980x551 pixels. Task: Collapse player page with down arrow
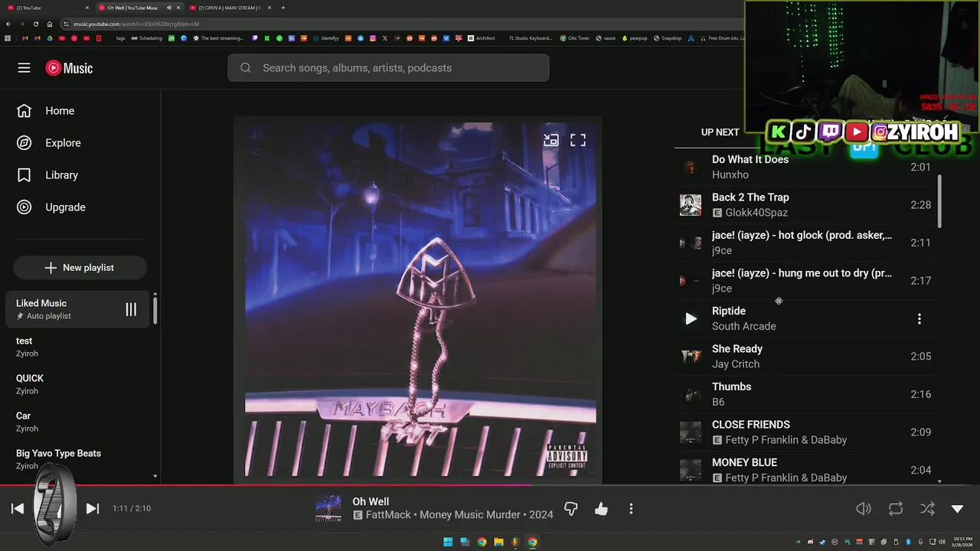958,509
